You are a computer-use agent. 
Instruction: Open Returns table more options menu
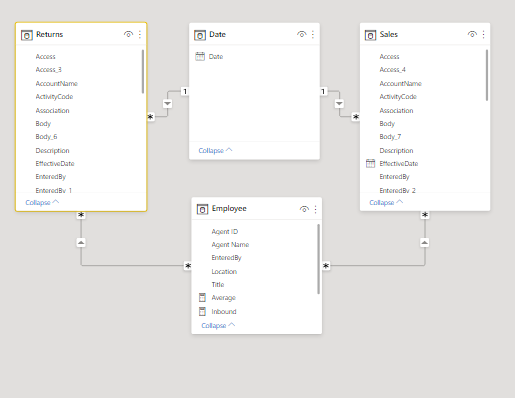140,34
